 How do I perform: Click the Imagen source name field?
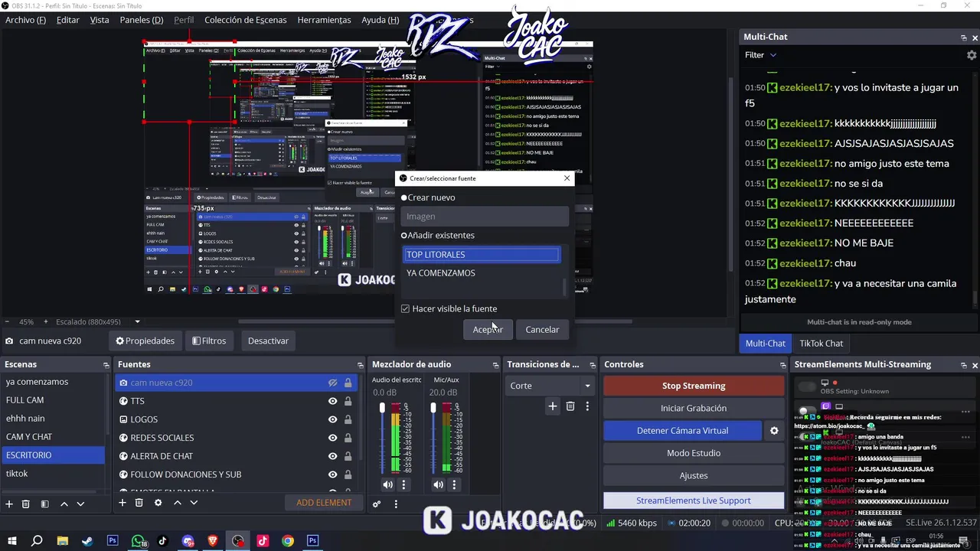[x=485, y=217]
